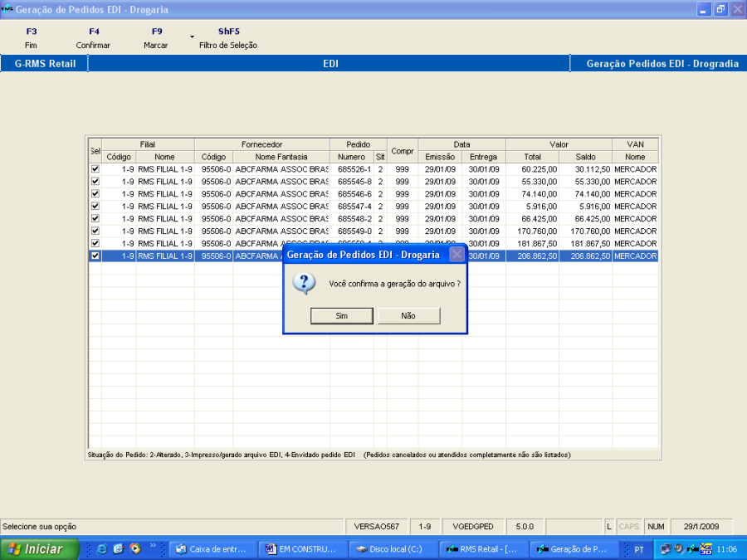Image resolution: width=747 pixels, height=560 pixels.
Task: Click cell with total 5.916,00
Action: (x=532, y=207)
